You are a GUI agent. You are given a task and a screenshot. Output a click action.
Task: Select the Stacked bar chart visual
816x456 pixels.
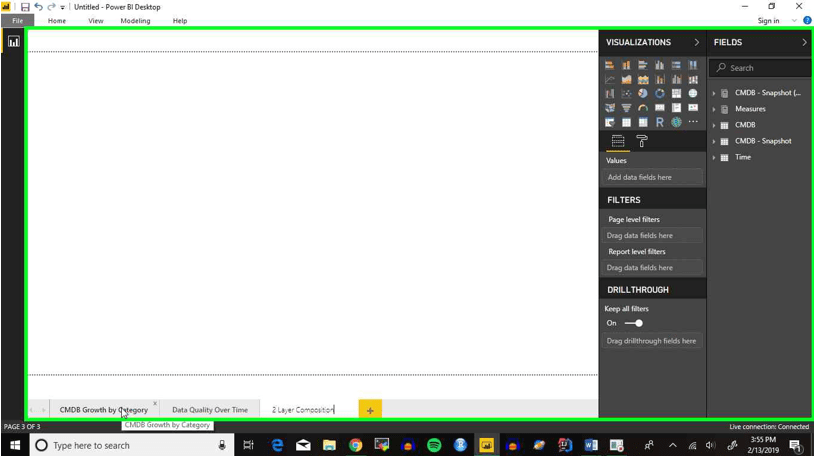tap(609, 65)
